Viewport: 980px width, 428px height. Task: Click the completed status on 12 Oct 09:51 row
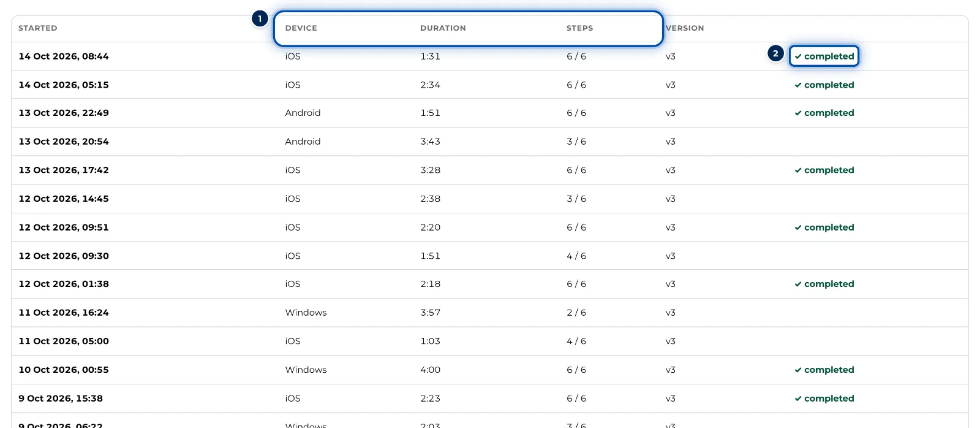tap(824, 227)
